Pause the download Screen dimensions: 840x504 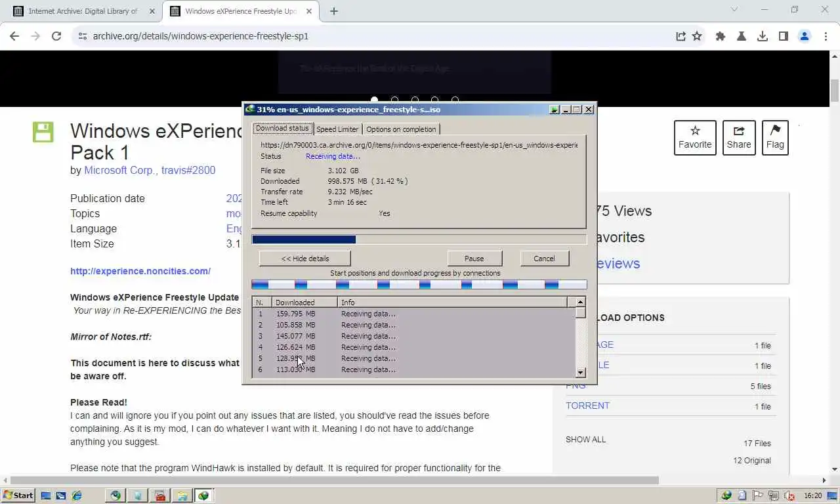coord(474,259)
